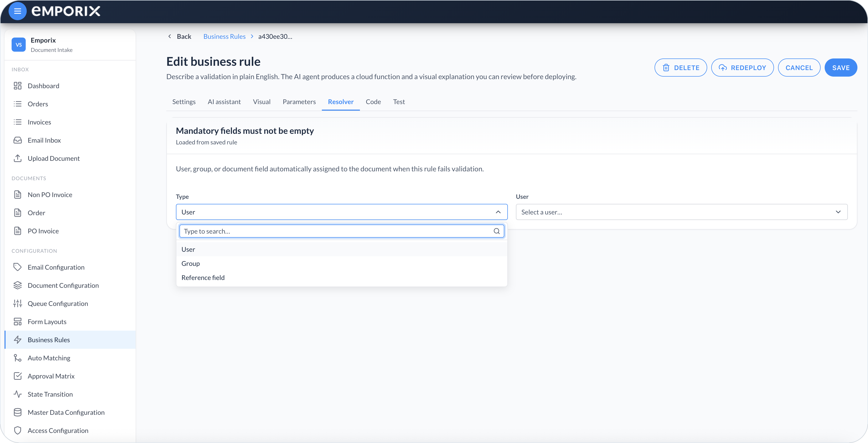Click the trash icon in Delete button
This screenshot has width=868, height=443.
pos(666,68)
